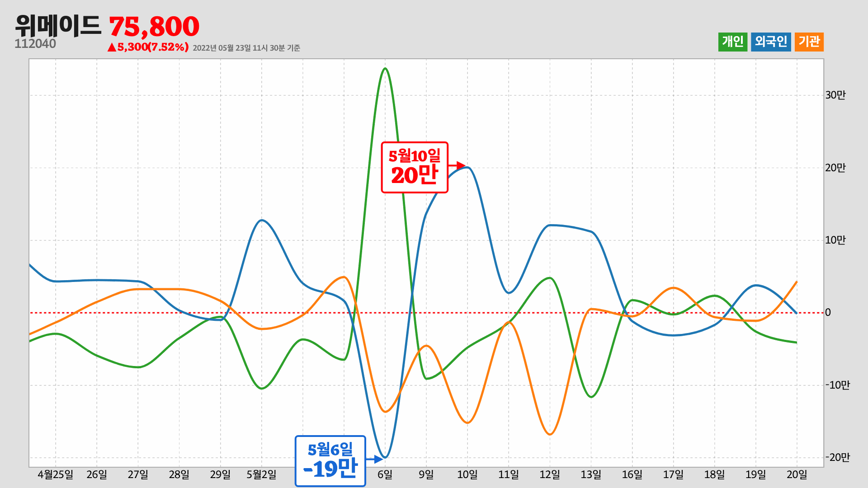Click the stock code 112040
The width and height of the screenshot is (868, 488).
pyautogui.click(x=35, y=44)
